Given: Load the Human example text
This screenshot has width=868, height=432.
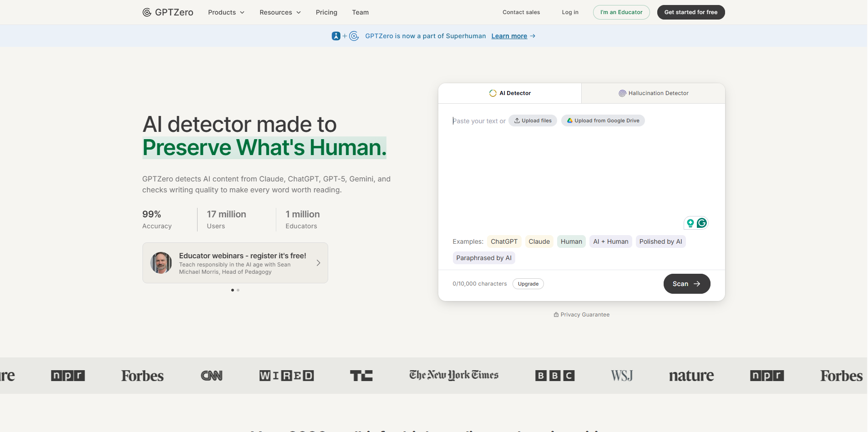Looking at the screenshot, I should point(571,241).
